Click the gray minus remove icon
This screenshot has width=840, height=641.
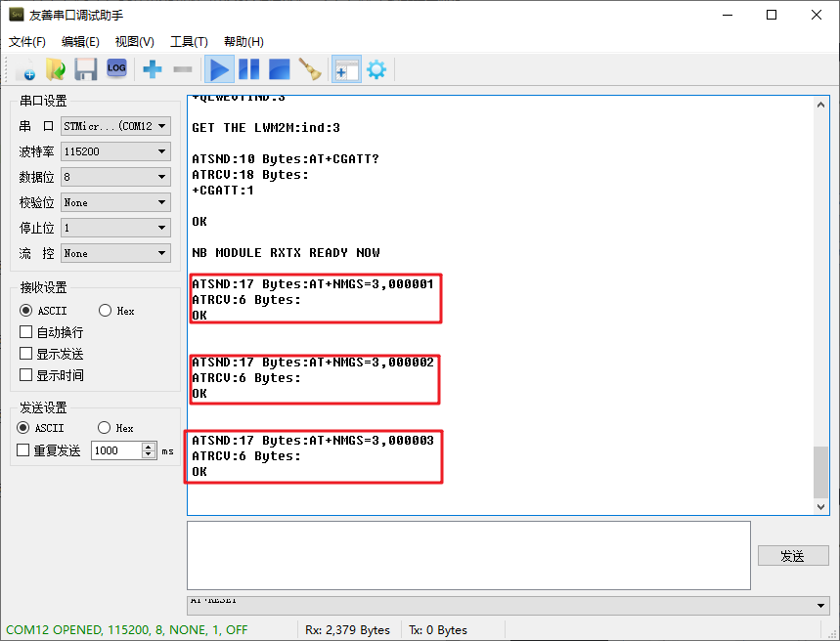pos(183,69)
